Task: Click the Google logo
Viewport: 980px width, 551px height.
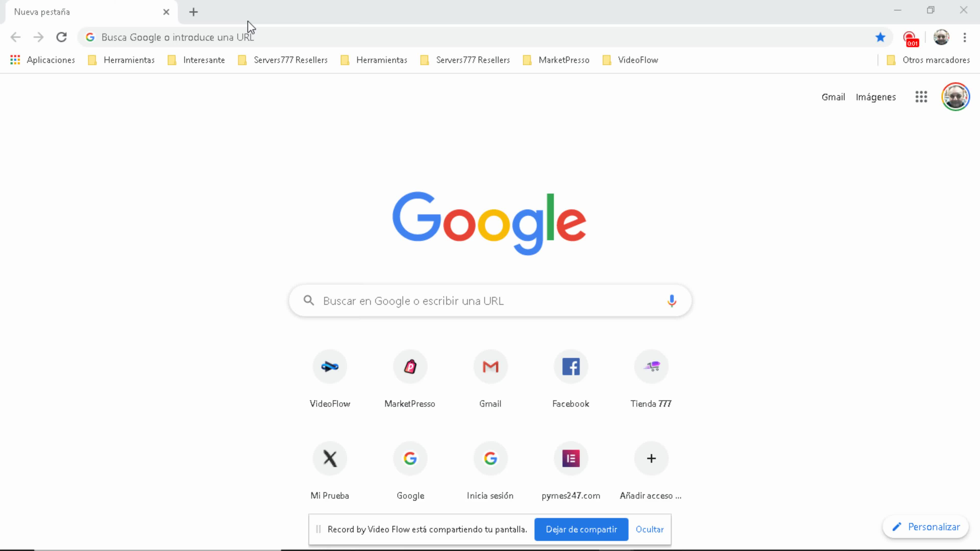Action: pos(489,223)
